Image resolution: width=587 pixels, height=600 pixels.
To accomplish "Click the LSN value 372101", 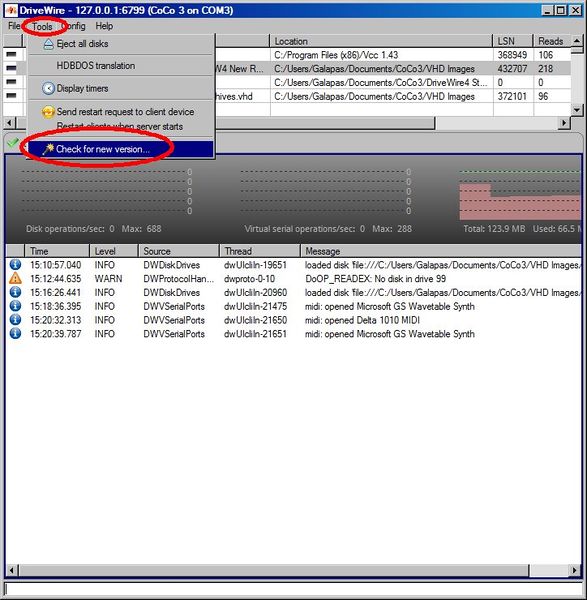I will 512,96.
